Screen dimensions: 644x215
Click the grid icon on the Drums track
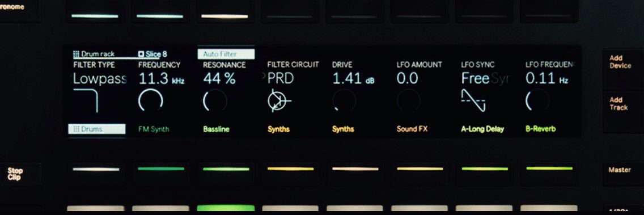tap(76, 129)
